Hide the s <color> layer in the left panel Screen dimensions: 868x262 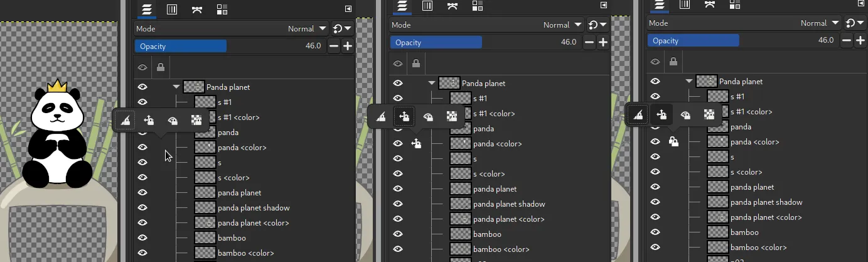pos(142,177)
